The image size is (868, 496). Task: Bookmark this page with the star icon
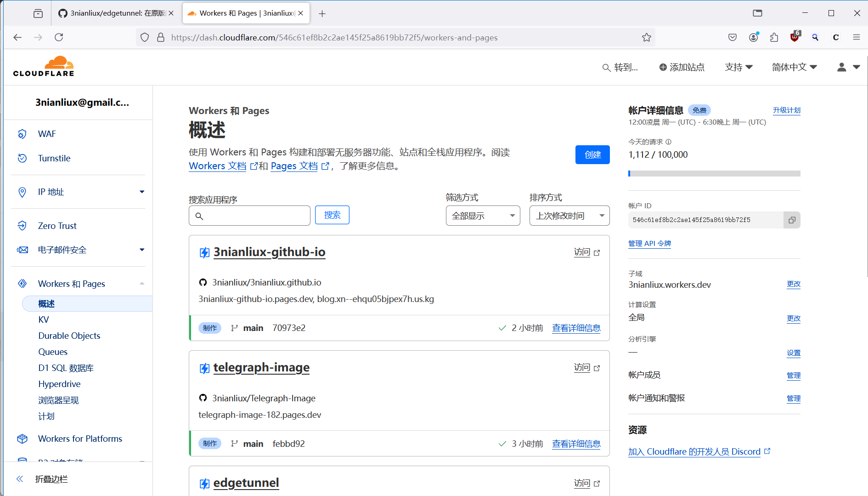click(647, 38)
